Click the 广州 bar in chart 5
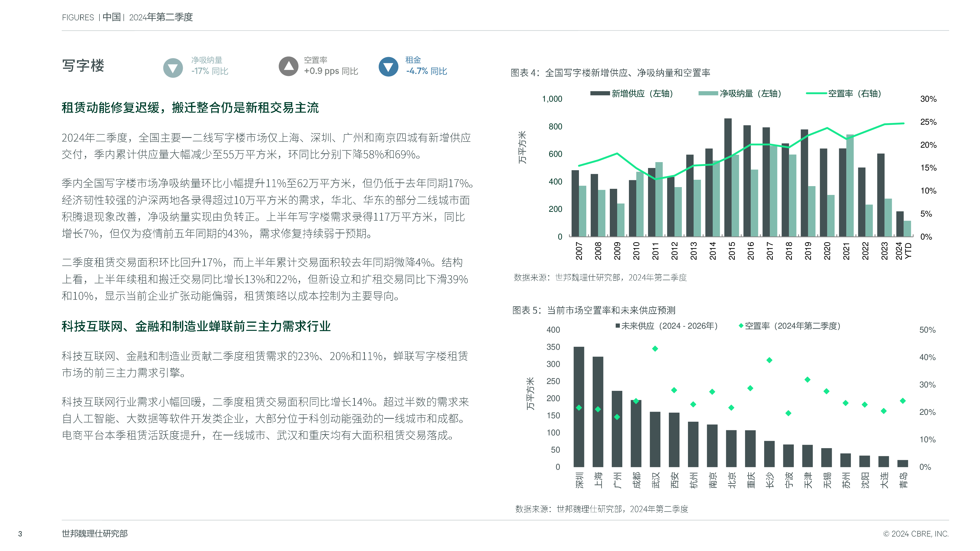 point(617,429)
